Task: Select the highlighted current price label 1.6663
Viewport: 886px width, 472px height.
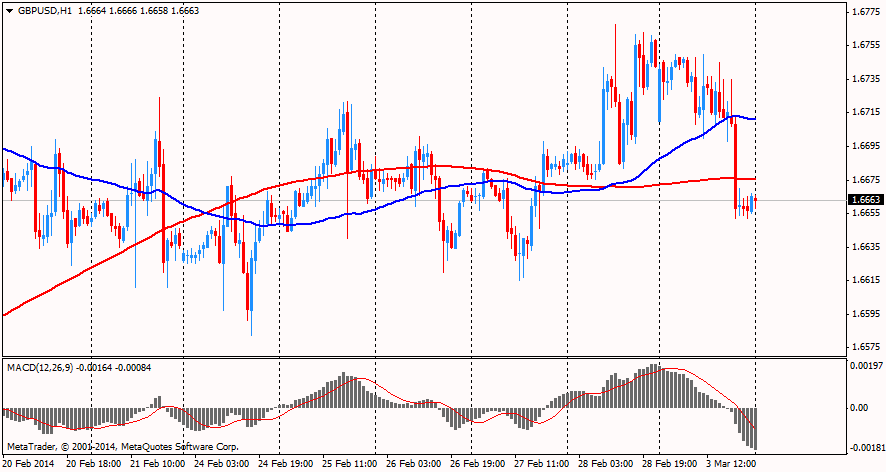Action: 865,200
